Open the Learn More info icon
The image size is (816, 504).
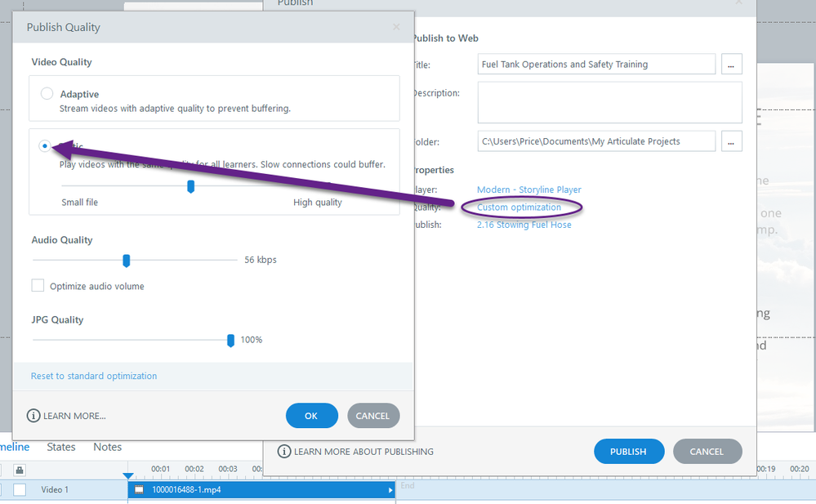point(33,416)
